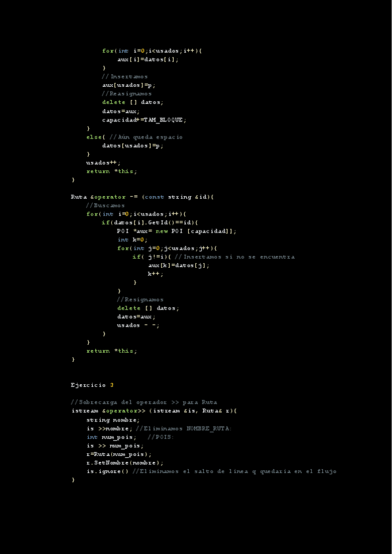Click the "string nombre;" declaration

[112, 419]
